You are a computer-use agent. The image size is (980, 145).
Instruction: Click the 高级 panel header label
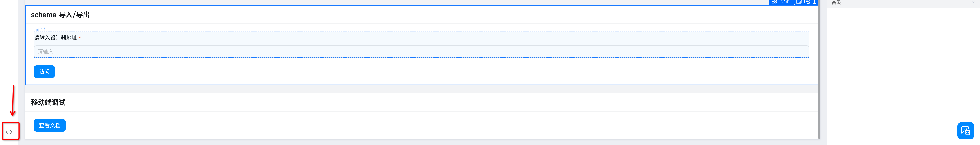836,3
